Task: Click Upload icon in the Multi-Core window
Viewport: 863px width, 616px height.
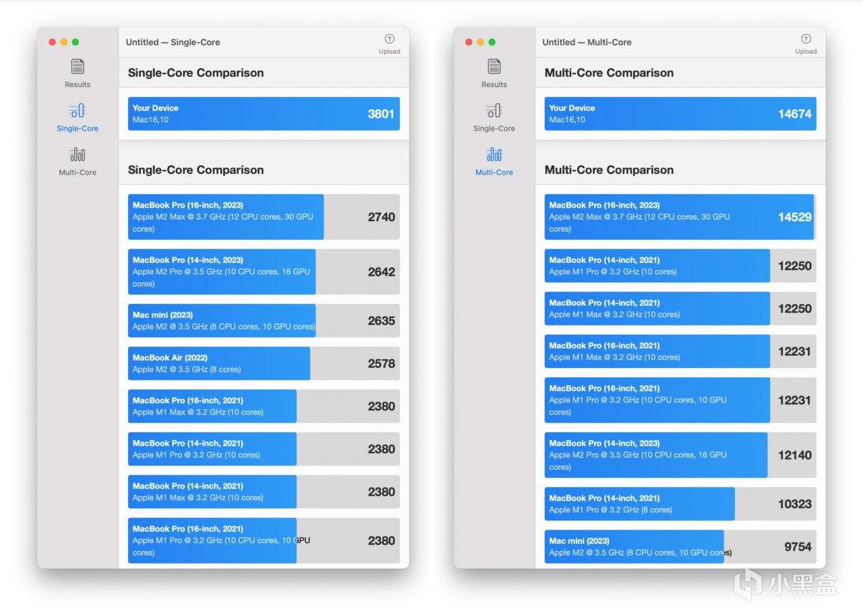Action: [x=806, y=39]
